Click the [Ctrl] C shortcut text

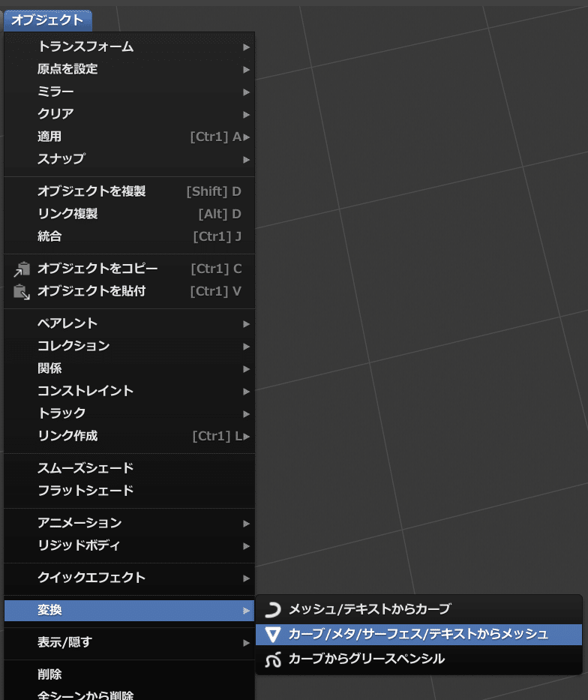(x=216, y=269)
